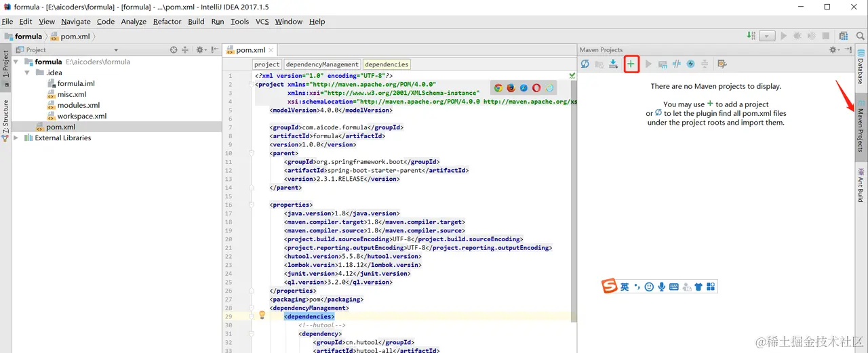This screenshot has height=353, width=868.
Task: Toggle Skip Tests Mode lightning icon
Action: click(690, 64)
